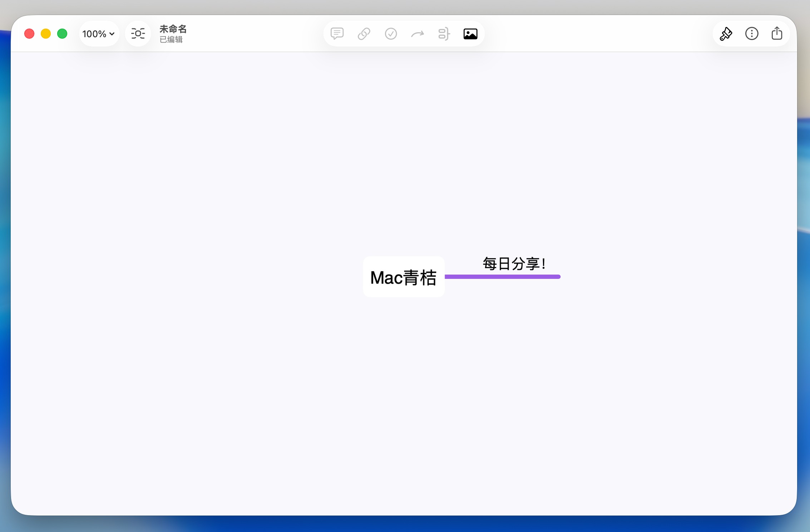
Task: Open the 100% zoom dropdown
Action: tap(99, 34)
